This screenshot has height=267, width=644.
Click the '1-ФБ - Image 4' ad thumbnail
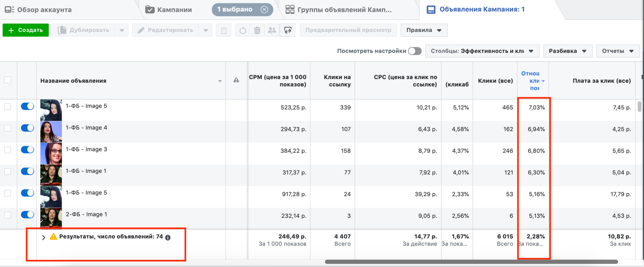click(51, 131)
